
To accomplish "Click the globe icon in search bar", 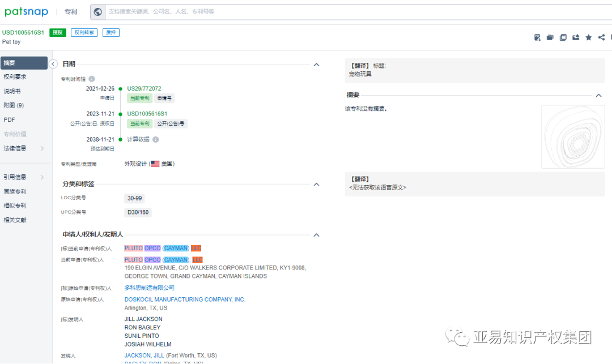I will 98,12.
